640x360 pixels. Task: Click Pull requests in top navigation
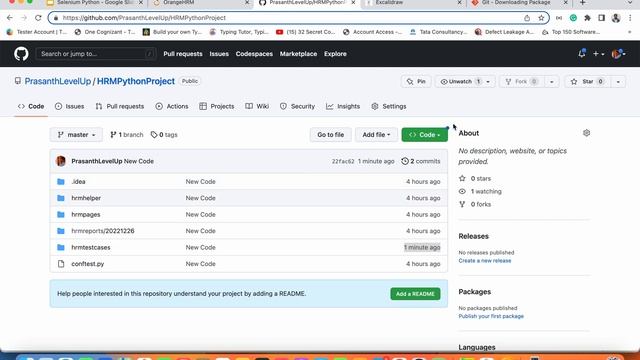pos(183,54)
